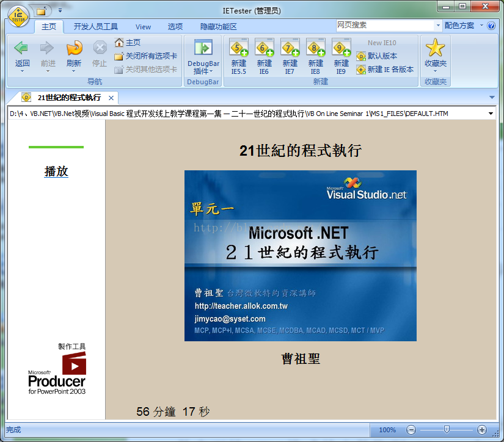
Task: Click the orange 刷新 refresh icon
Action: click(74, 48)
